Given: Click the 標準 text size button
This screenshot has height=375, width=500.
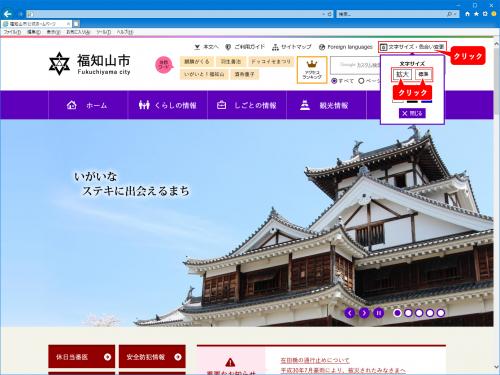Looking at the screenshot, I should [423, 74].
